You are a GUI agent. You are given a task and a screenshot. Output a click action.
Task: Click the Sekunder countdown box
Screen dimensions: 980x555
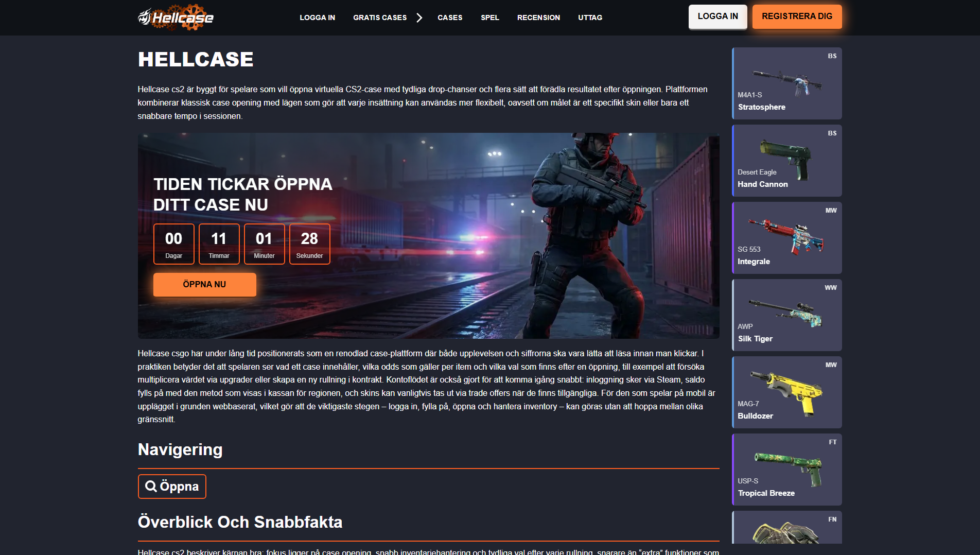[309, 244]
